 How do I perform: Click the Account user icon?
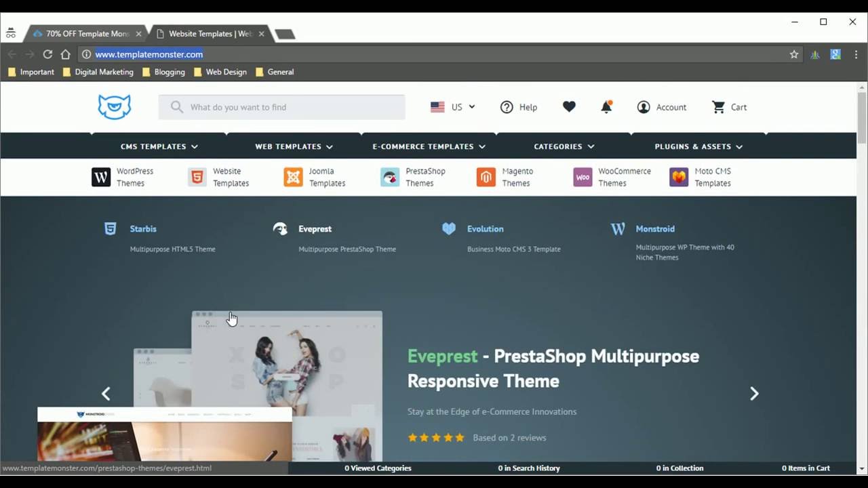tap(644, 107)
